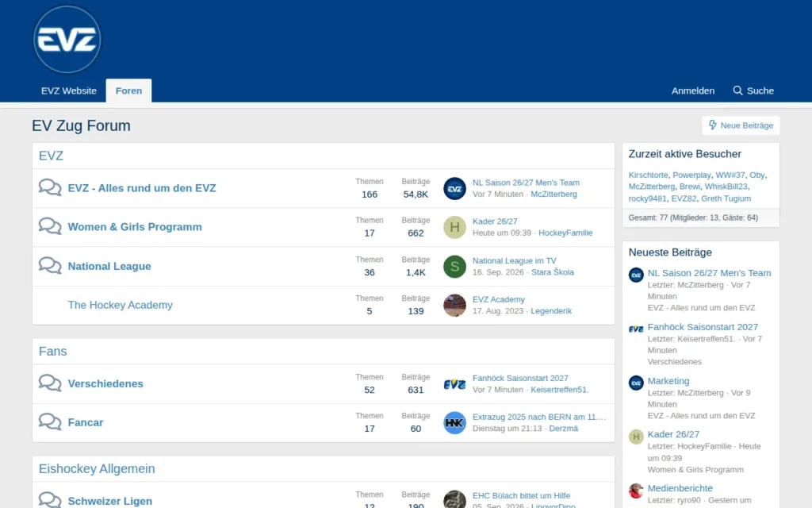Click sidebar avatar beside Marketing

click(x=636, y=383)
